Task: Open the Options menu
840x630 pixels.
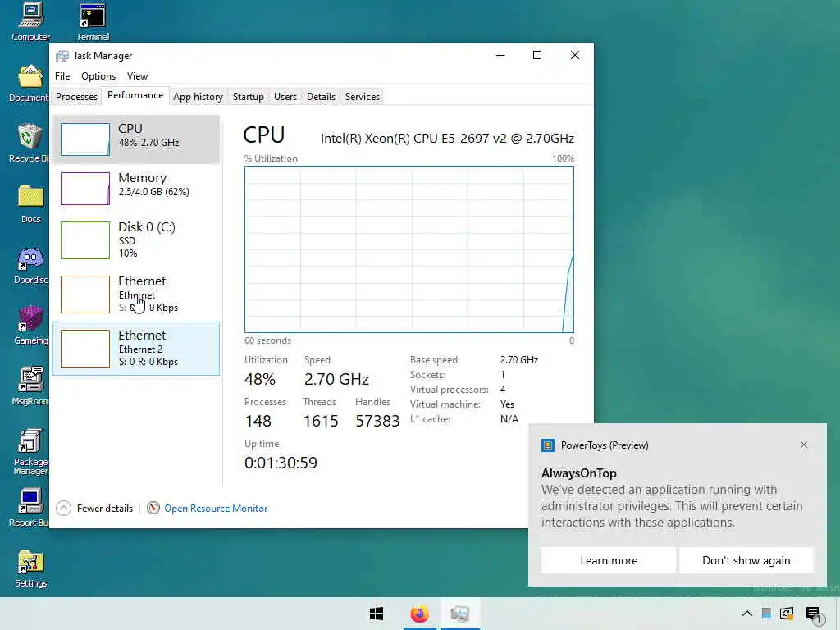Action: (x=98, y=76)
